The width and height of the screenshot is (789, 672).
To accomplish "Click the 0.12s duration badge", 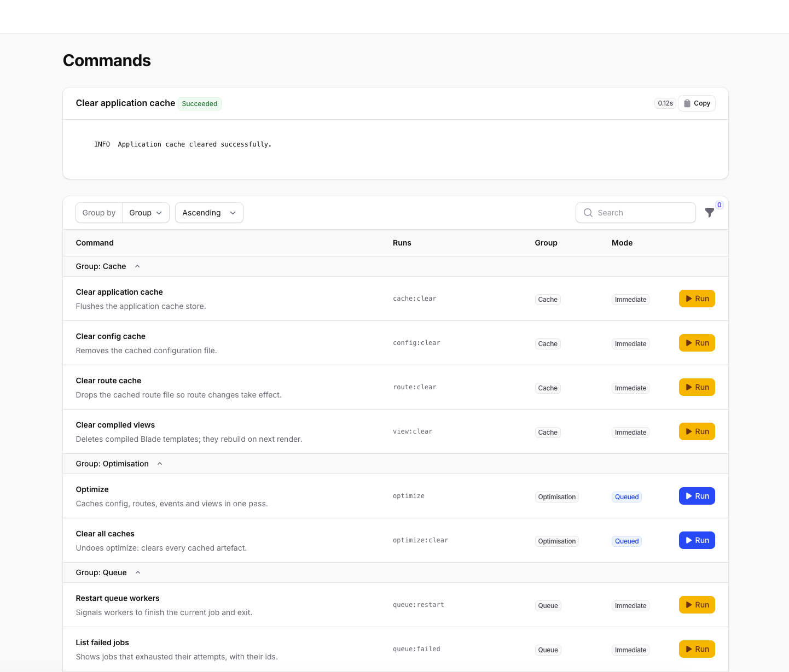I will 665,103.
